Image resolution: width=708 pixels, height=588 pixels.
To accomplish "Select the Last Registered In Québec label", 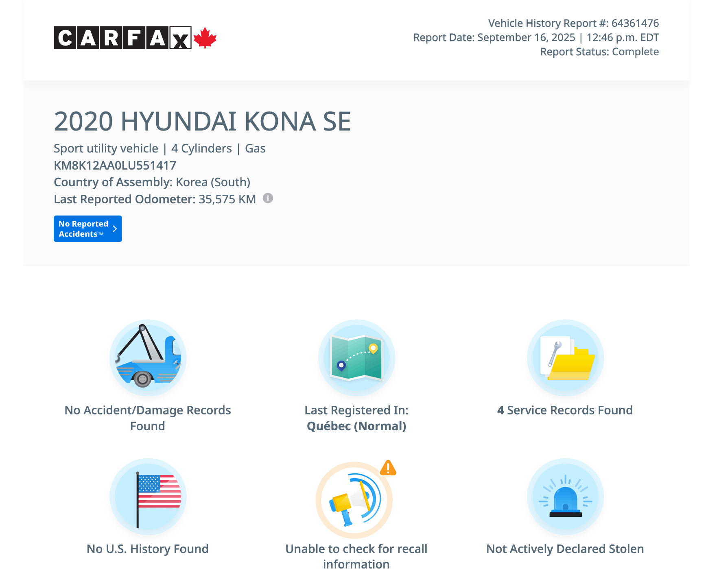I will pos(356,418).
